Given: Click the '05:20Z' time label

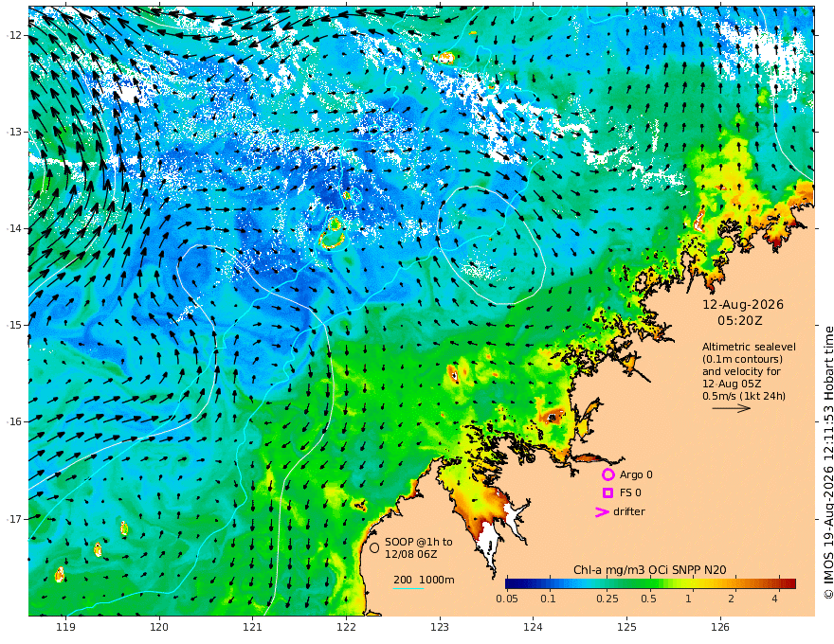Looking at the screenshot, I should pos(740,321).
